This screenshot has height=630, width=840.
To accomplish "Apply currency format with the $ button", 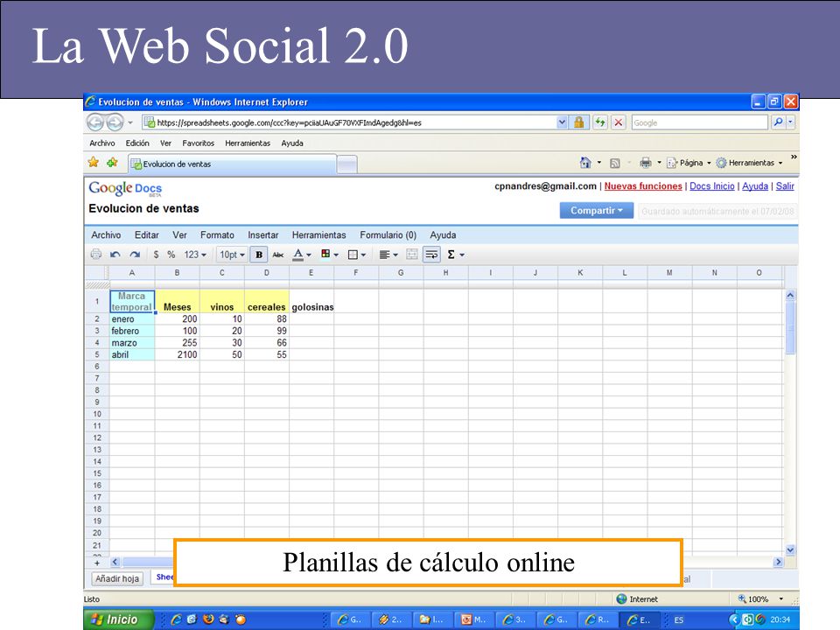I will coord(156,255).
